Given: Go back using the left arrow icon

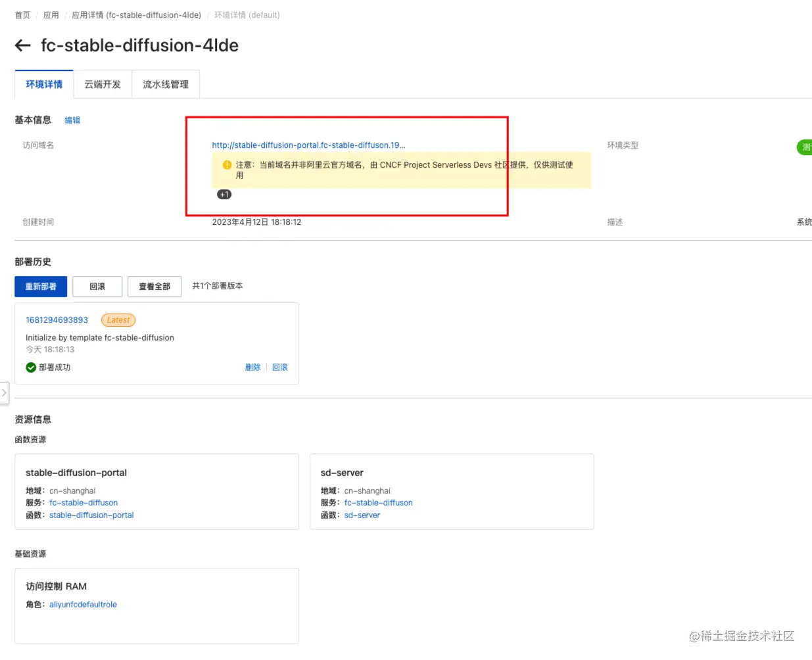Looking at the screenshot, I should [23, 45].
